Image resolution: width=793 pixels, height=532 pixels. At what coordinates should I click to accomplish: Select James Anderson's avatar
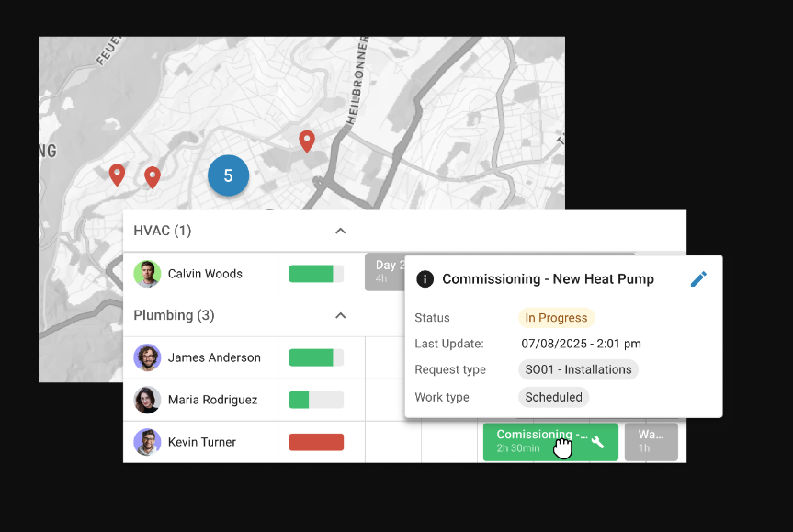coord(147,357)
